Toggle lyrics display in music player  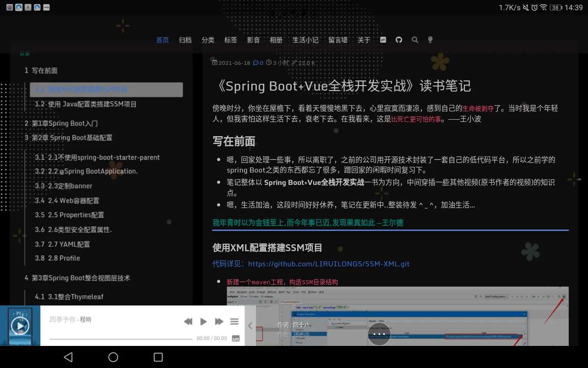click(x=236, y=338)
